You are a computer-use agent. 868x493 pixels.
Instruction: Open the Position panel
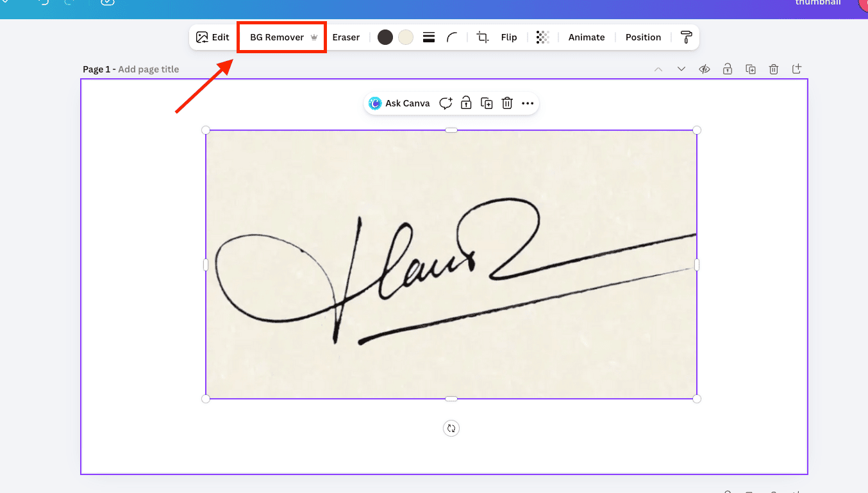[x=643, y=37]
